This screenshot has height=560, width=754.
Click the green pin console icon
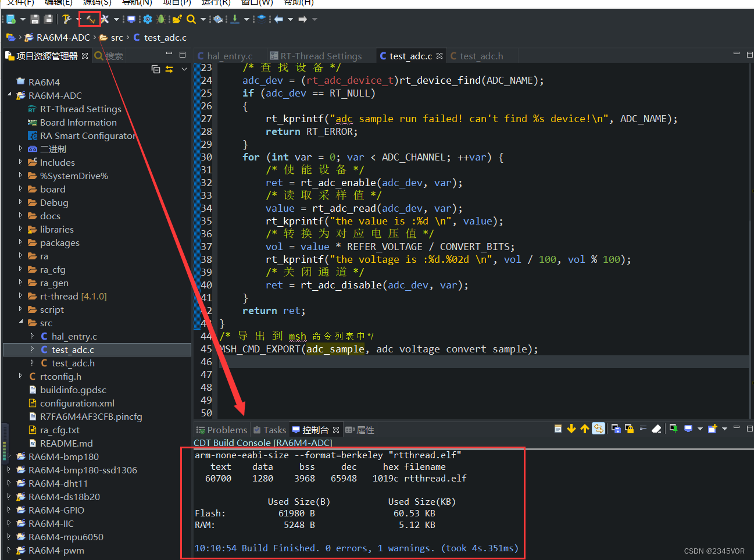click(673, 429)
